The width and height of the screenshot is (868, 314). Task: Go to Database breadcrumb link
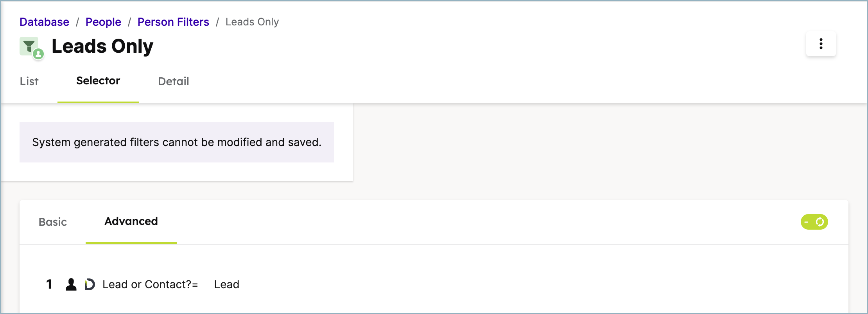click(x=45, y=22)
